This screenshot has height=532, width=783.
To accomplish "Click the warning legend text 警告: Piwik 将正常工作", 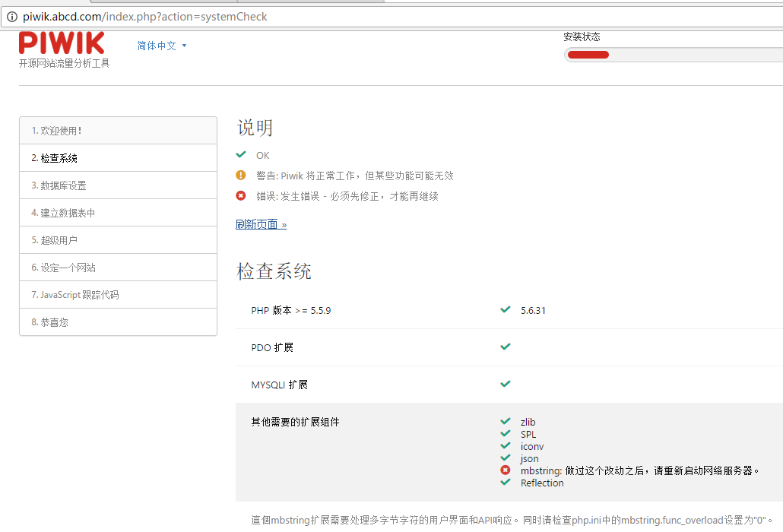I will 355,176.
